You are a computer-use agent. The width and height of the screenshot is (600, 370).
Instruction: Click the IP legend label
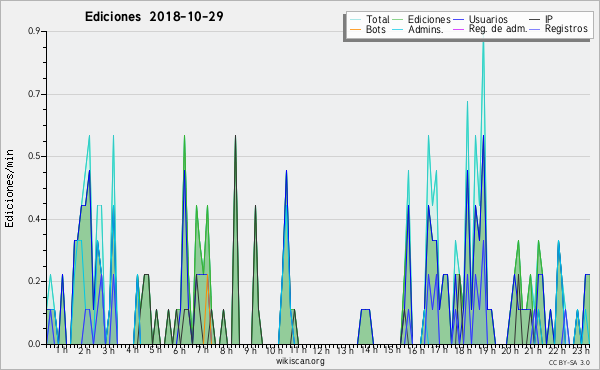549,19
